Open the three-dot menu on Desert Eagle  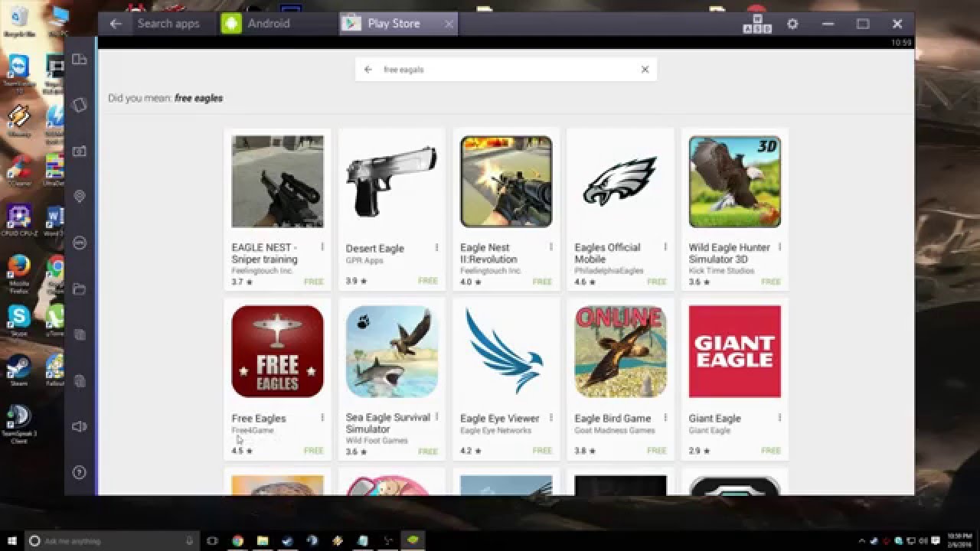(436, 247)
